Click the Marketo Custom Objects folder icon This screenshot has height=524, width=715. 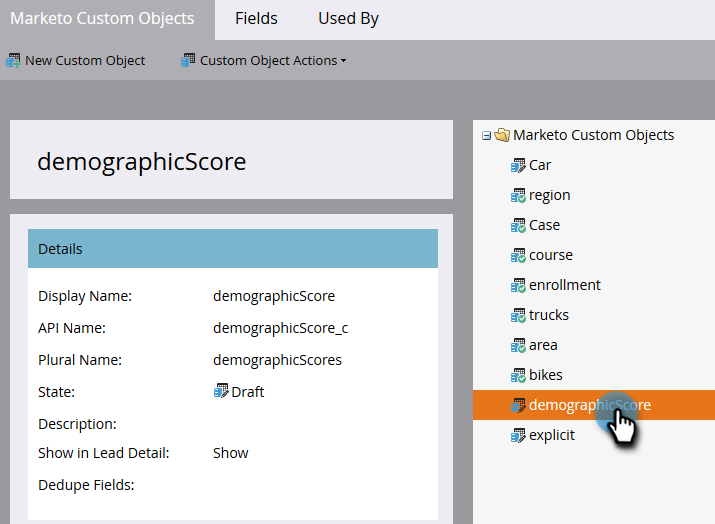[502, 135]
